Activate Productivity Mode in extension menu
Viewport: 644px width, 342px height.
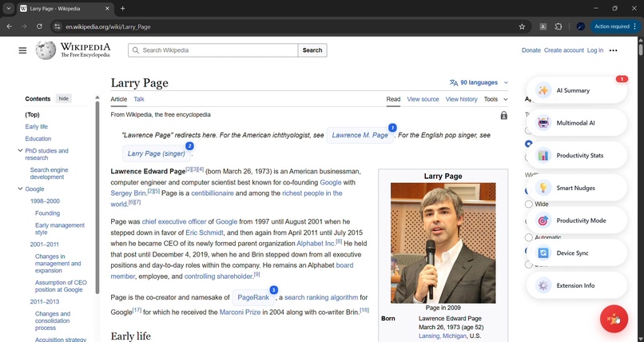click(577, 221)
